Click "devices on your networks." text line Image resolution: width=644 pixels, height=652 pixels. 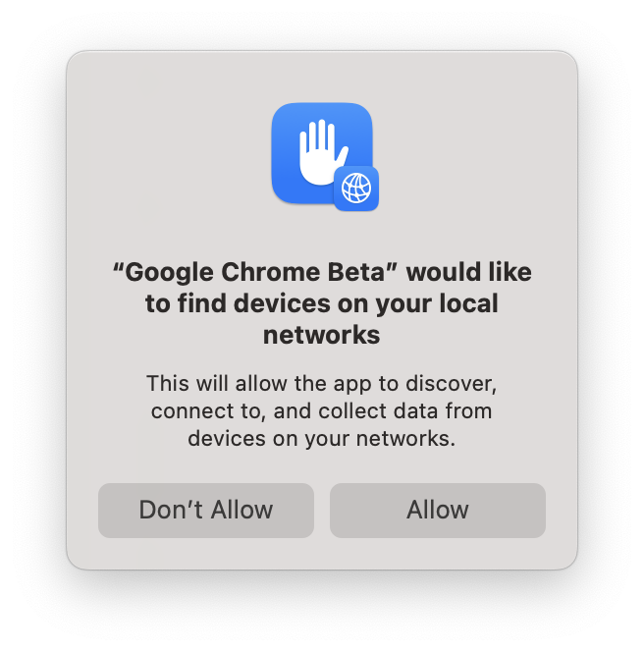coord(322,439)
